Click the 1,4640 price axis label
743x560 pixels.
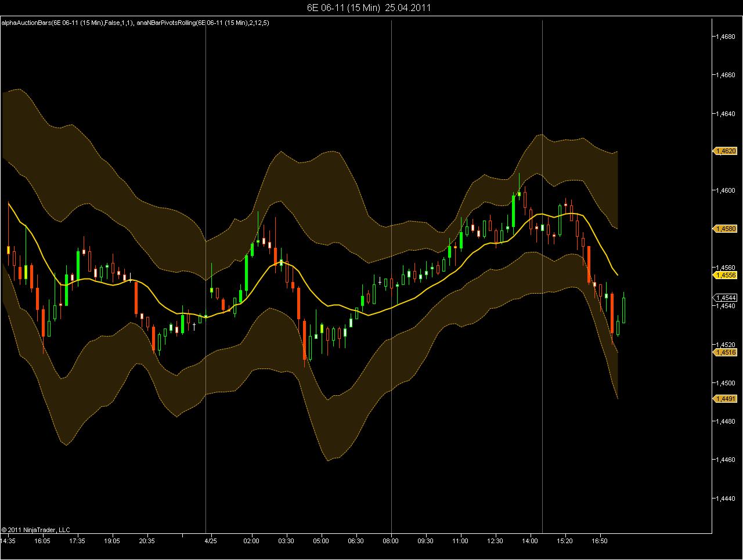726,114
